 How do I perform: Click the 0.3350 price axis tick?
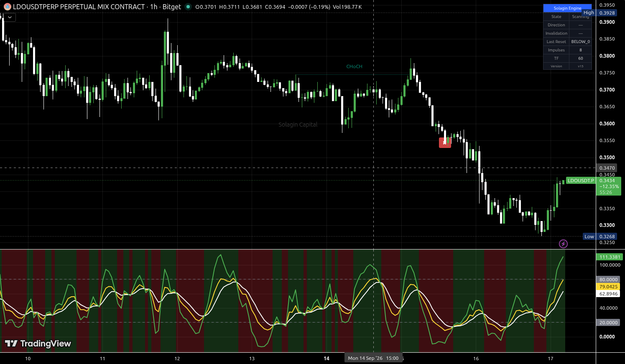[607, 209]
